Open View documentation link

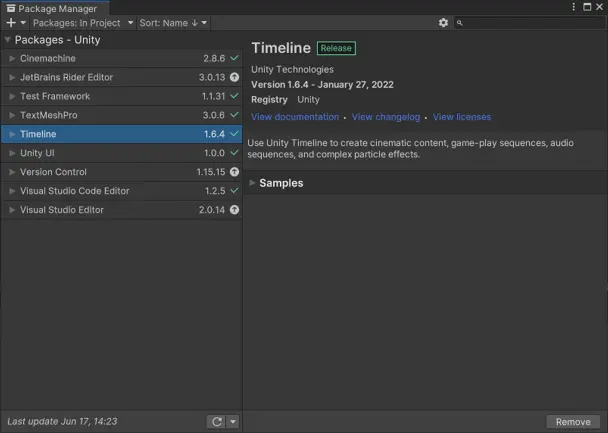(x=295, y=117)
